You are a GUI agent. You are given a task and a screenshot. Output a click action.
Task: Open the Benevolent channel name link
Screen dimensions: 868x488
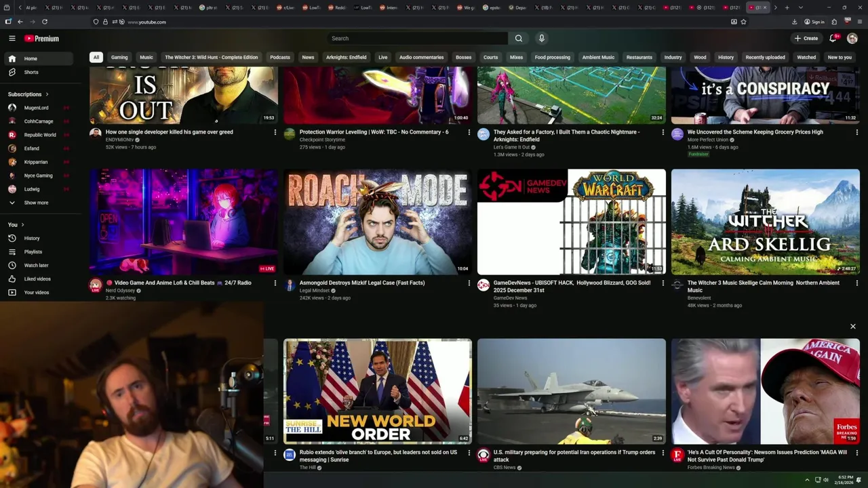pos(699,298)
